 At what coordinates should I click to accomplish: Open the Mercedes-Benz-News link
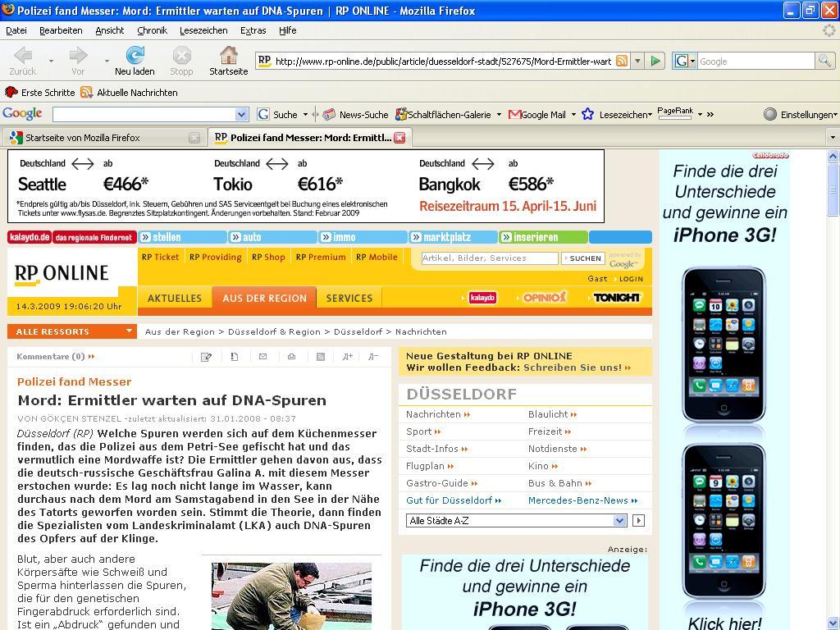[x=583, y=500]
